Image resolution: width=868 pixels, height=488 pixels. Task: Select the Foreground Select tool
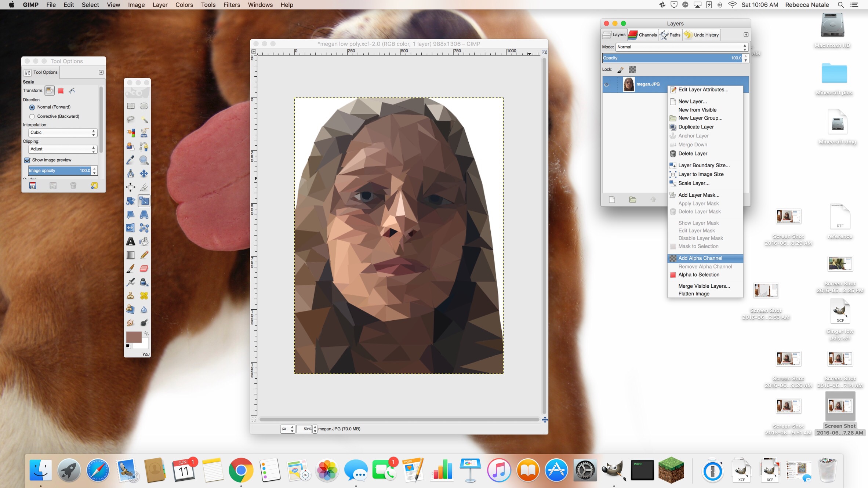(131, 146)
